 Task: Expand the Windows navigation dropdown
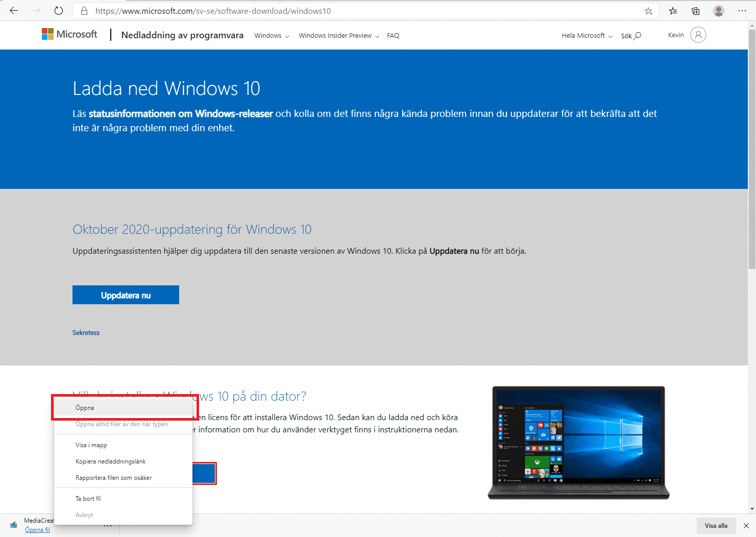click(272, 36)
